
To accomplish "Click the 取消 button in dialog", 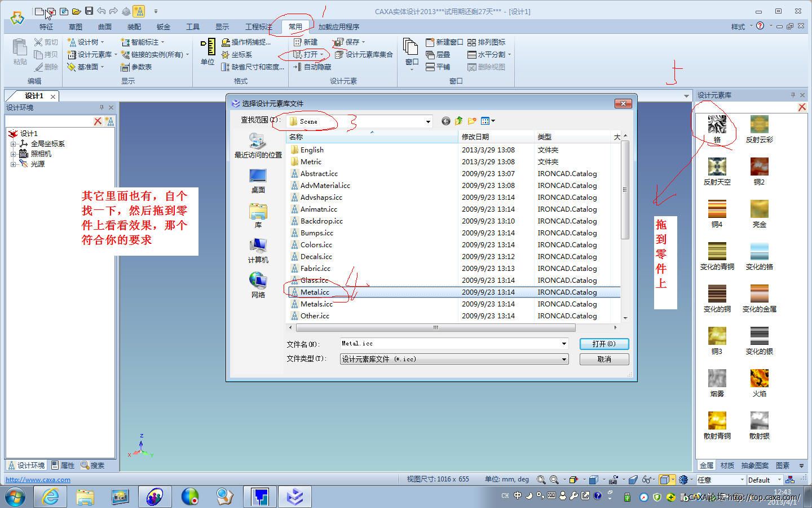I will pyautogui.click(x=604, y=359).
